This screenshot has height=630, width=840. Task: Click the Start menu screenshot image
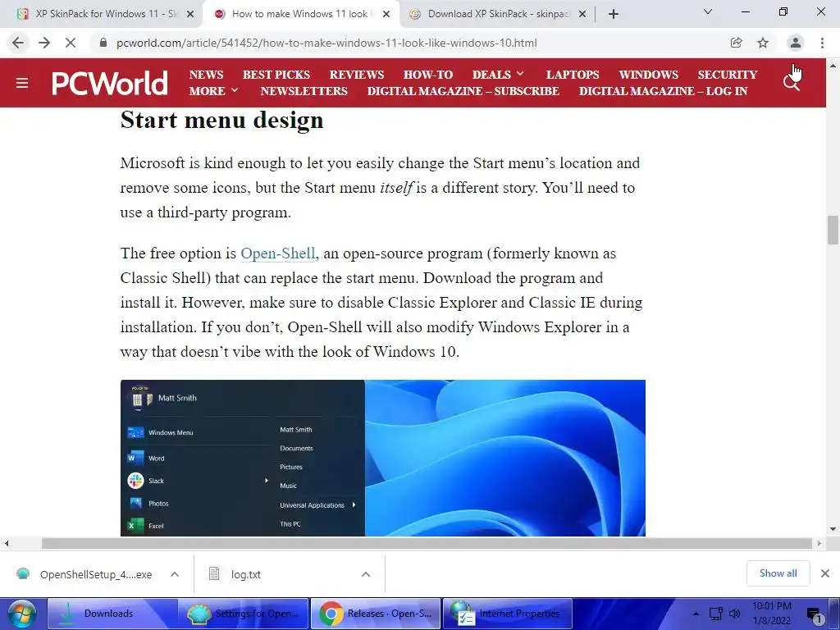click(x=383, y=458)
